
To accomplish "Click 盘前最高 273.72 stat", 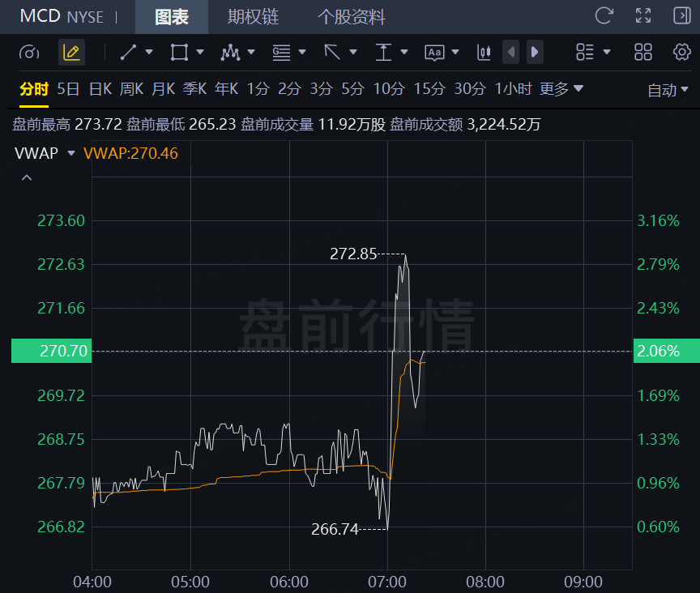I will pos(67,124).
